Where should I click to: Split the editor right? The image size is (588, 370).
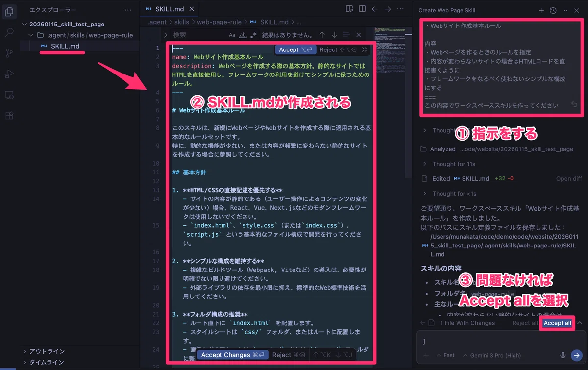click(362, 9)
